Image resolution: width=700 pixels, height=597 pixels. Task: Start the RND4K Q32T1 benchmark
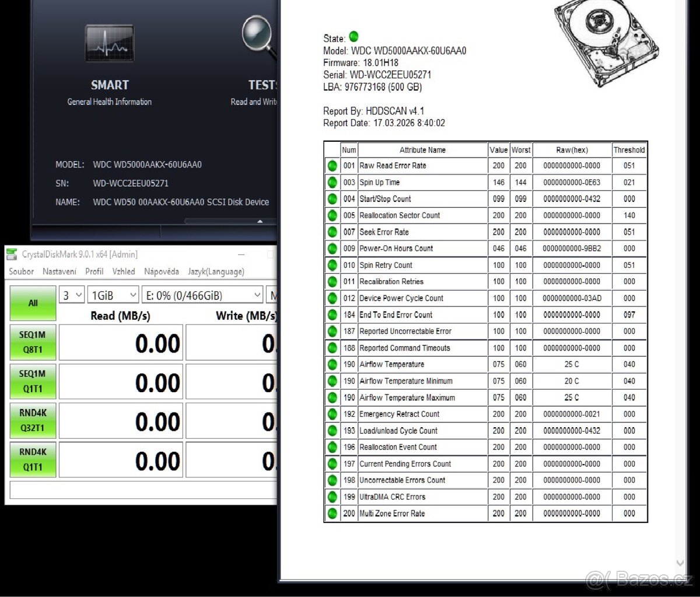(x=33, y=420)
